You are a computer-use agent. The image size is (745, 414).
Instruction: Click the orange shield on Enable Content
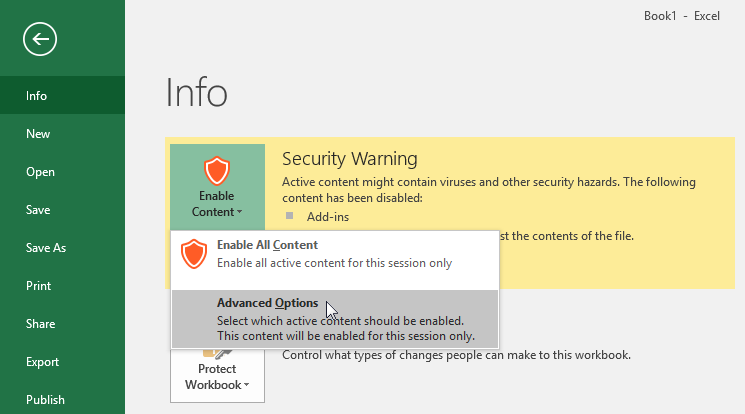tap(216, 169)
